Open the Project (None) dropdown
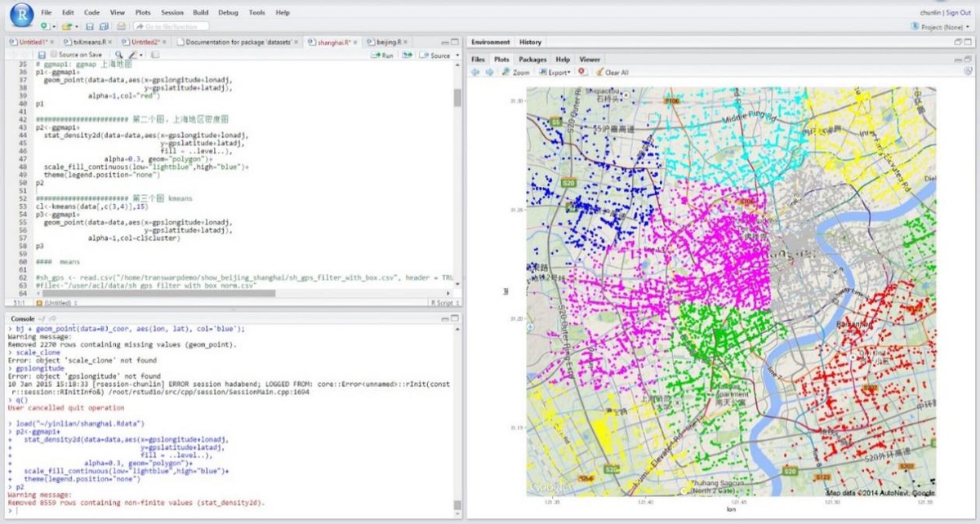980x524 pixels. pos(942,26)
